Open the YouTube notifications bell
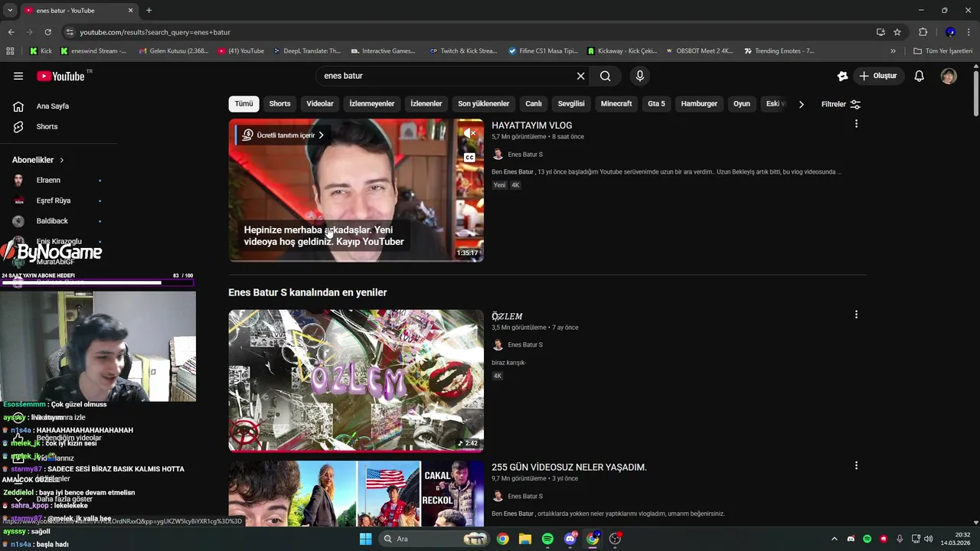 [920, 76]
